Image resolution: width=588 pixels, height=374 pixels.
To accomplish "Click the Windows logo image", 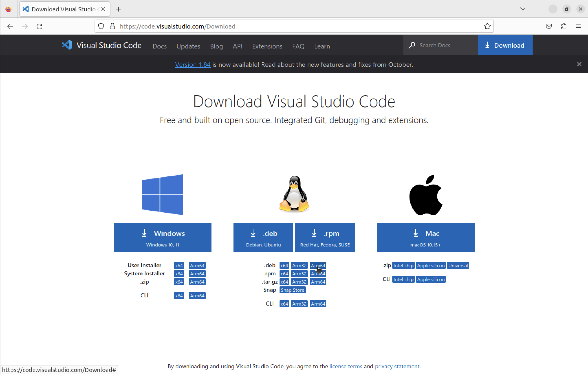I will pos(162,195).
